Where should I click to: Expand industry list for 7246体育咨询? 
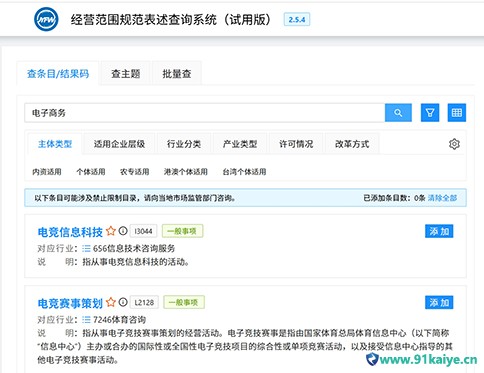point(86,320)
